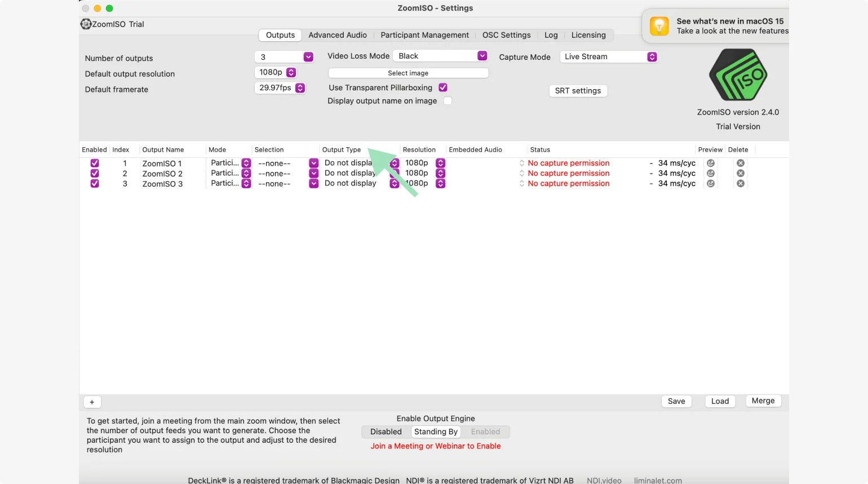Click status stepper arrows for ZoomISO 2
Viewport: 868px width, 484px height.
tap(522, 173)
